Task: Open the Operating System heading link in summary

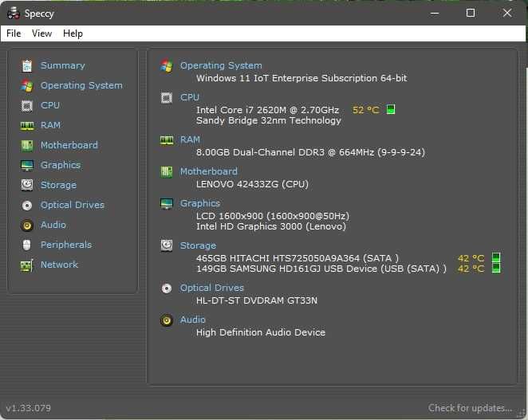Action: coord(221,65)
